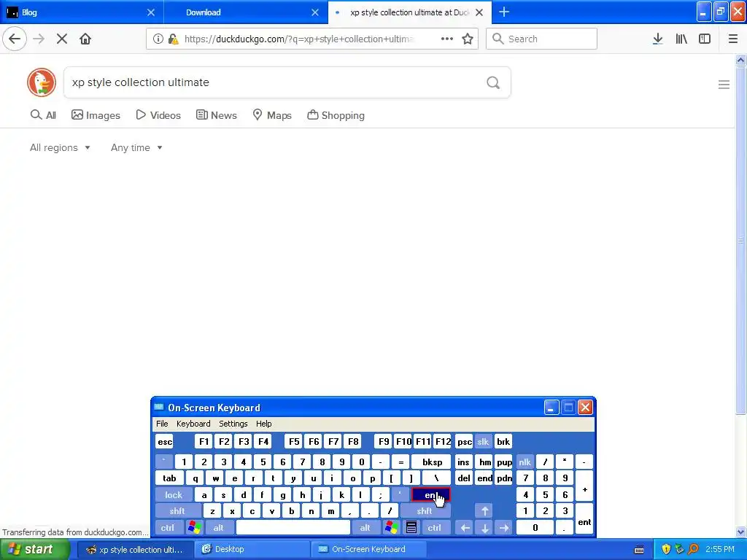Go back to the previous page
747x560 pixels.
coord(15,39)
